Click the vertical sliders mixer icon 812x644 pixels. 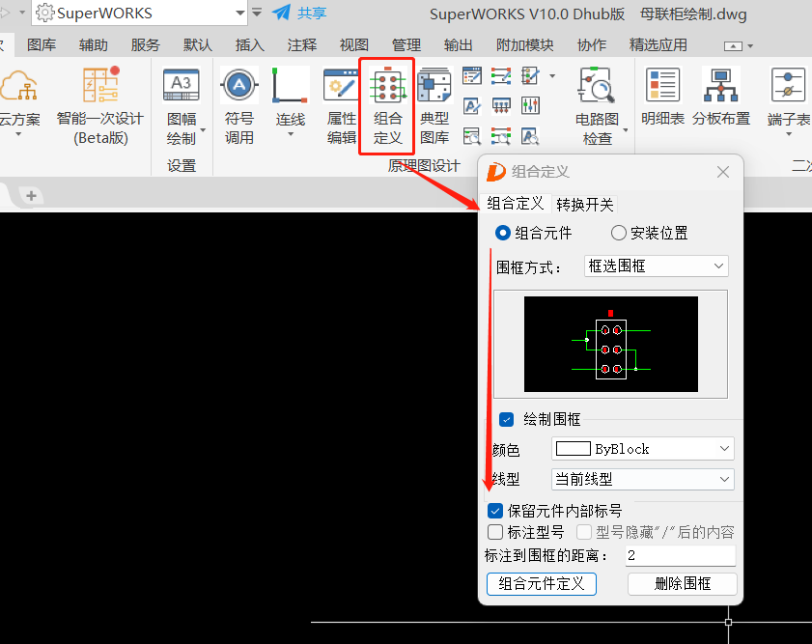tap(530, 106)
